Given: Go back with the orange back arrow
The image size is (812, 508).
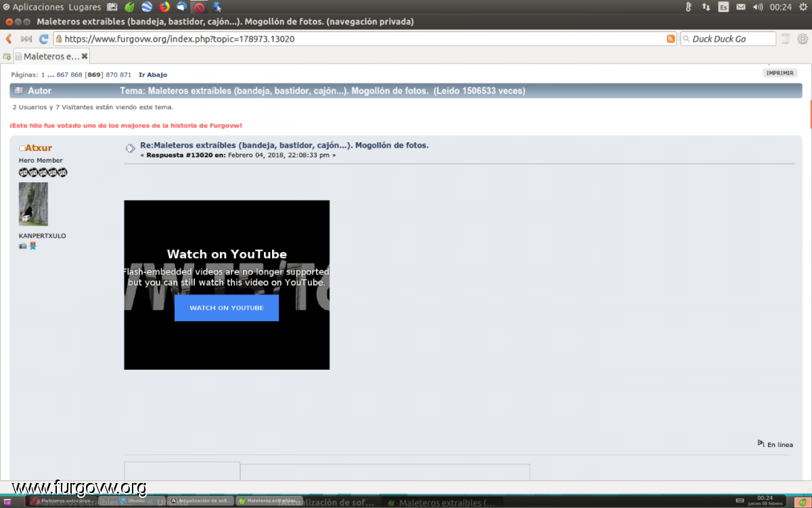Looking at the screenshot, I should coord(9,39).
